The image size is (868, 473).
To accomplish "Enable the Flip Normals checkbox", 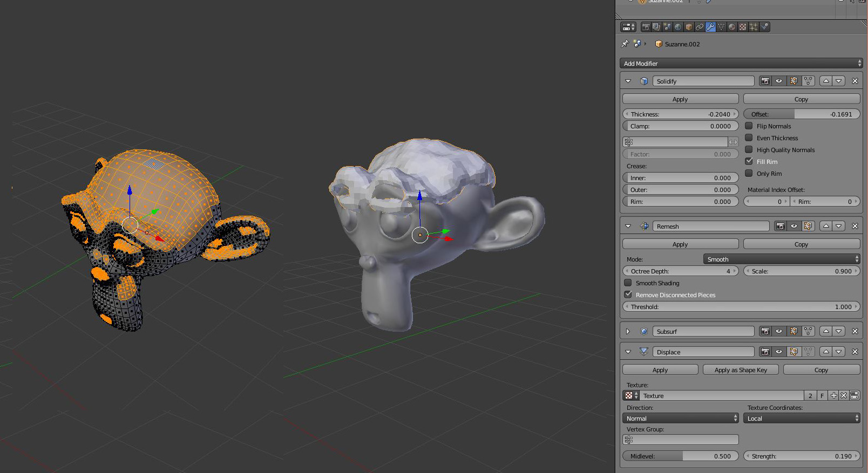I will (749, 126).
